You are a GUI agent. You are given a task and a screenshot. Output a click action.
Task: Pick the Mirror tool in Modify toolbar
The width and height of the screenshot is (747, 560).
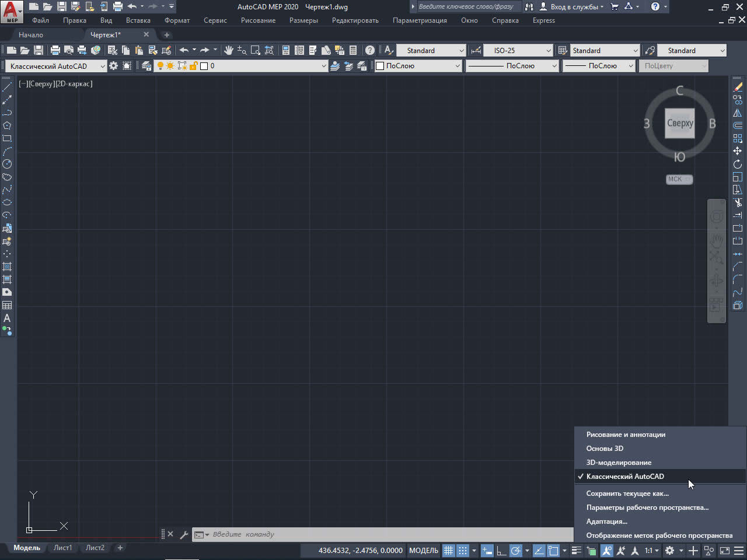(x=738, y=113)
